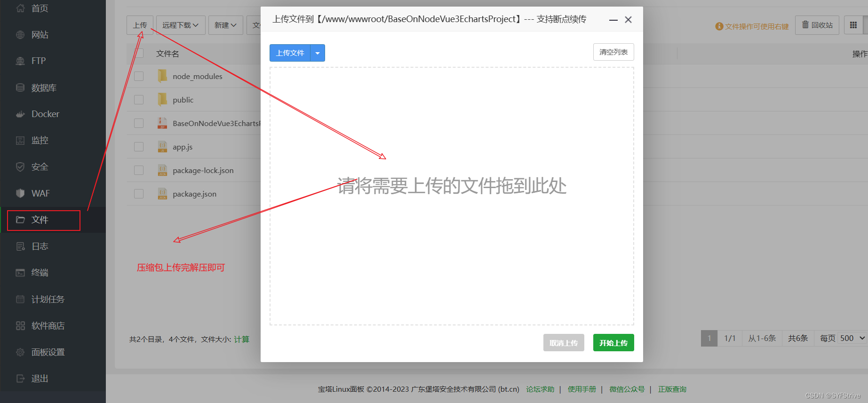Check the package.json row checkbox
This screenshot has width=868, height=403.
click(x=139, y=194)
